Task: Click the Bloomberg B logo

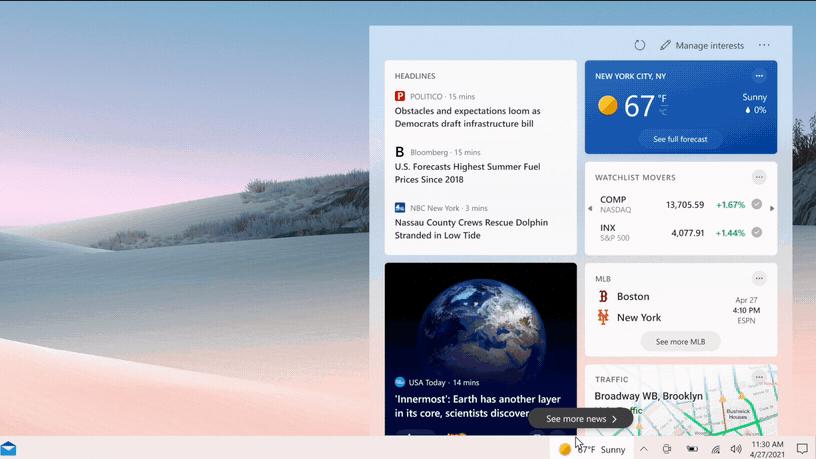Action: (400, 152)
